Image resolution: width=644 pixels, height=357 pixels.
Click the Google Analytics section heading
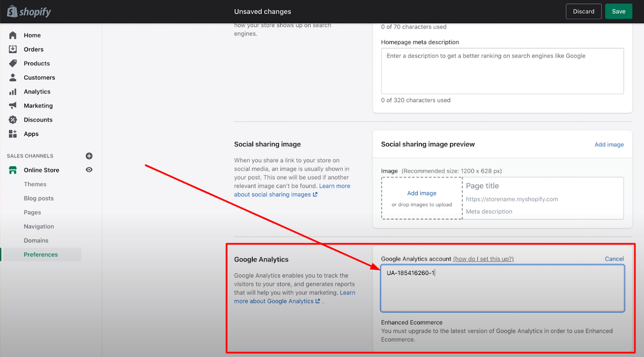[261, 259]
